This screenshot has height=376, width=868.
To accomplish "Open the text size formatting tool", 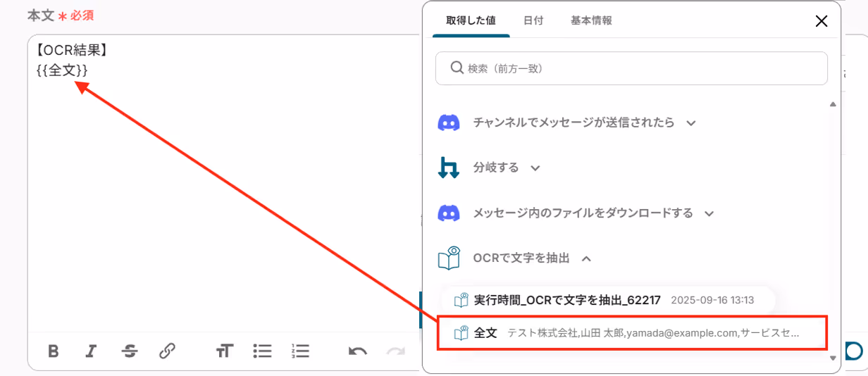I will click(x=225, y=351).
